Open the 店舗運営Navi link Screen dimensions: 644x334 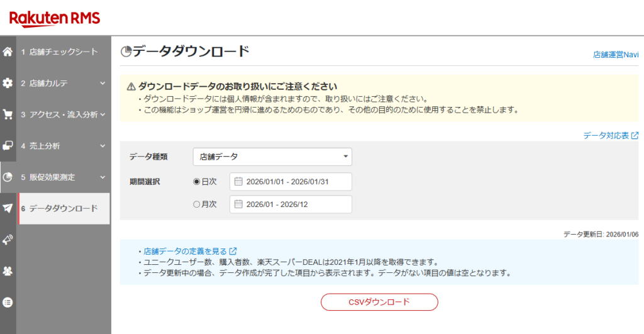coord(616,55)
